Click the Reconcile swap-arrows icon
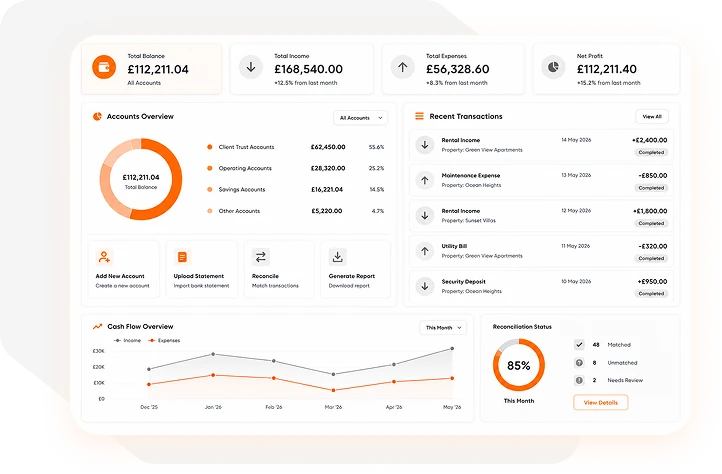Viewport: 722px width, 474px height. coord(261,257)
